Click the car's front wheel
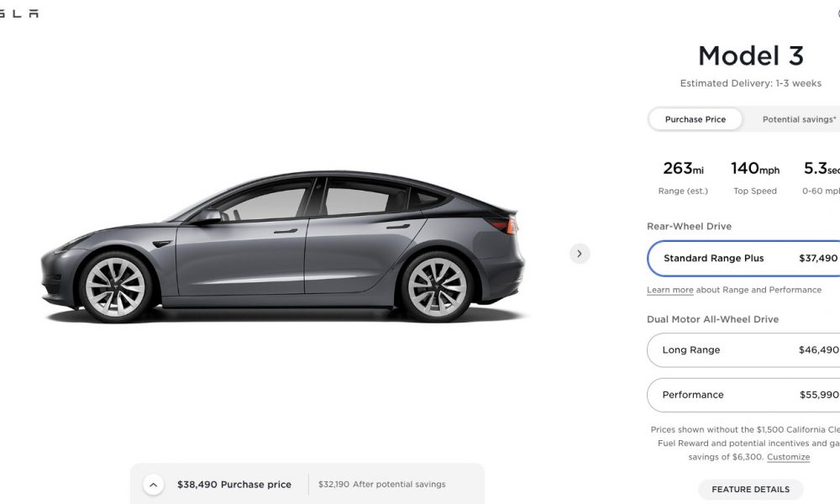This screenshot has height=504, width=840. (115, 287)
